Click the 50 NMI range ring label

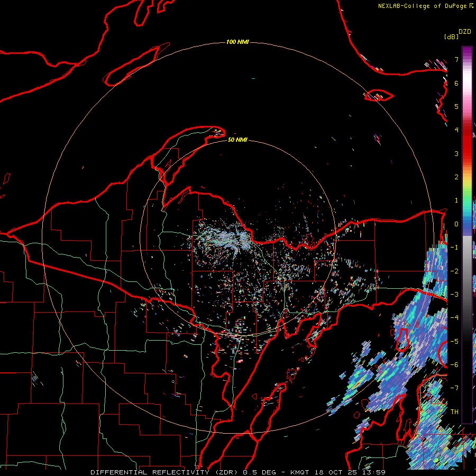click(x=237, y=140)
